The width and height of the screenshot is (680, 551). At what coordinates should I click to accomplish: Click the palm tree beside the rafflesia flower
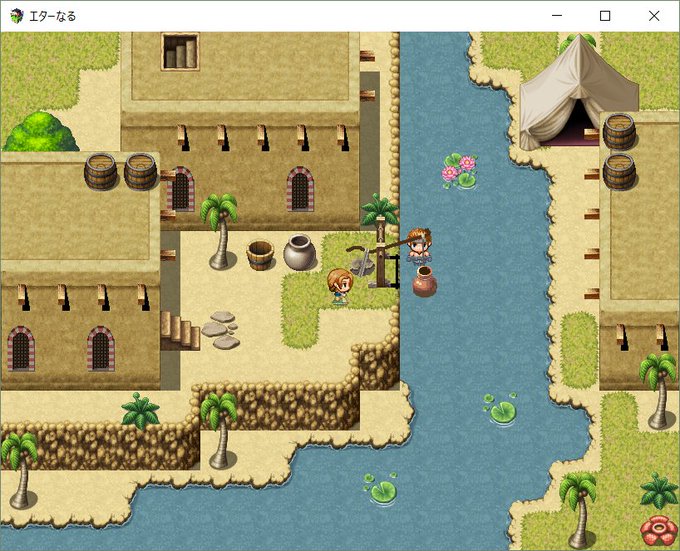(x=579, y=509)
